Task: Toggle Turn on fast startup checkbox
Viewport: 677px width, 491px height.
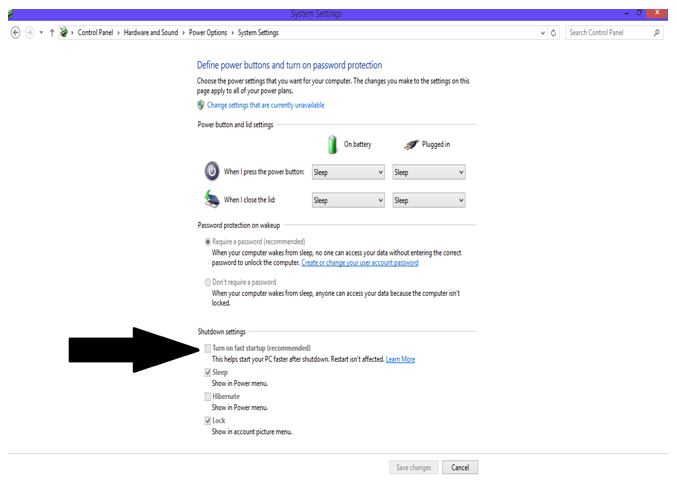Action: (x=208, y=348)
